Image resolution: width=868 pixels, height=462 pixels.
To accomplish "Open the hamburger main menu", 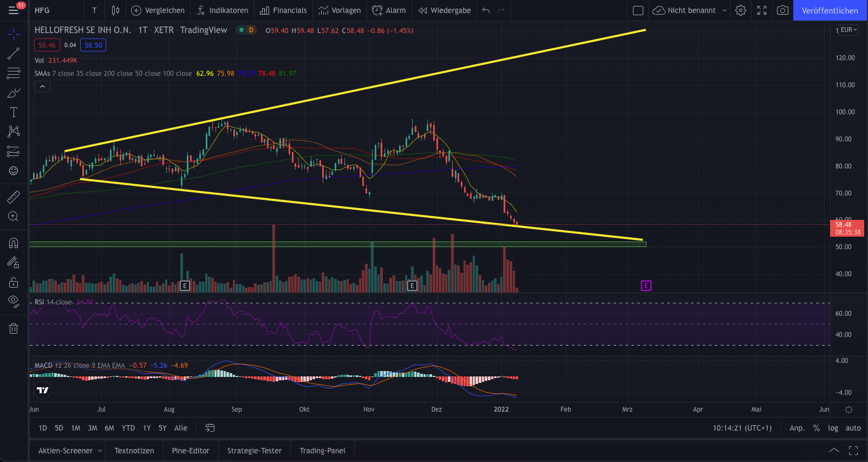I will click(14, 10).
